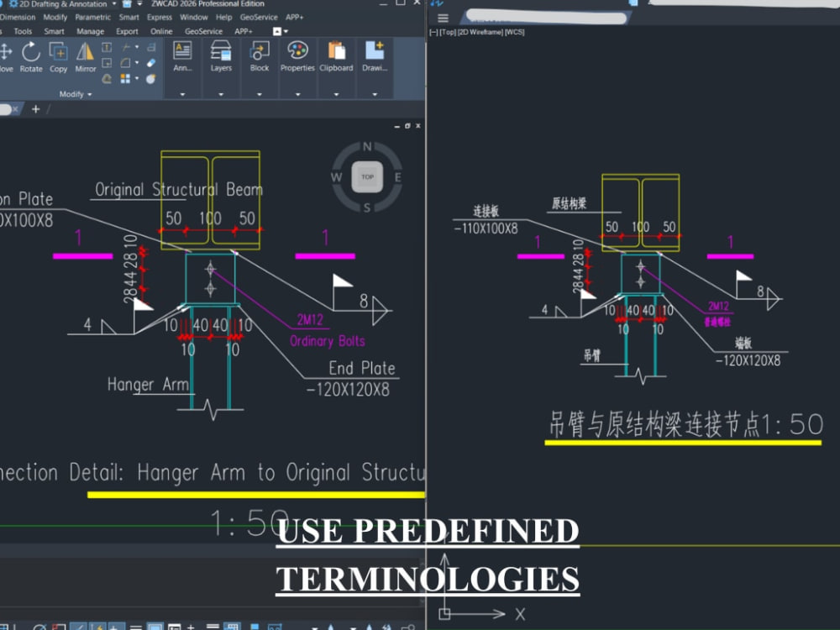840x630 pixels.
Task: Rotate view to East on ViewCube
Action: point(397,177)
